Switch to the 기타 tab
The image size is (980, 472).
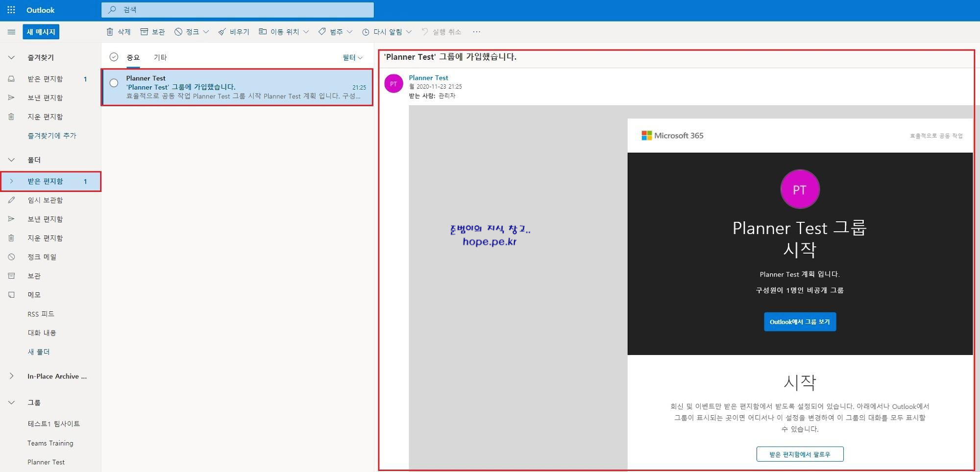pos(160,57)
